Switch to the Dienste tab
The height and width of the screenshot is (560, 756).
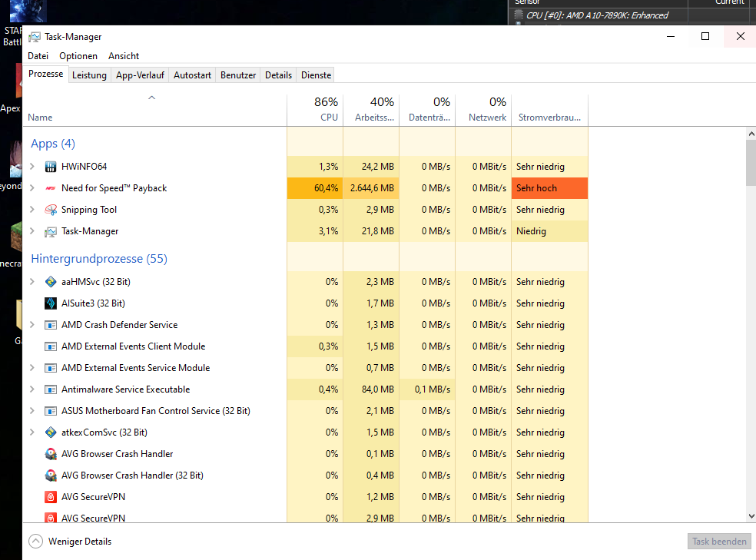tap(316, 75)
